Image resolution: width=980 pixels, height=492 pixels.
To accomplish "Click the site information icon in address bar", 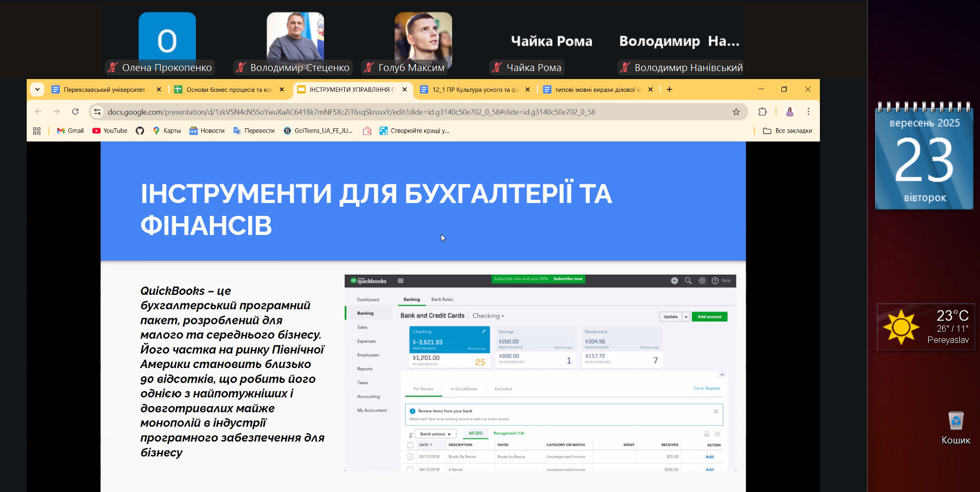I will [x=97, y=112].
